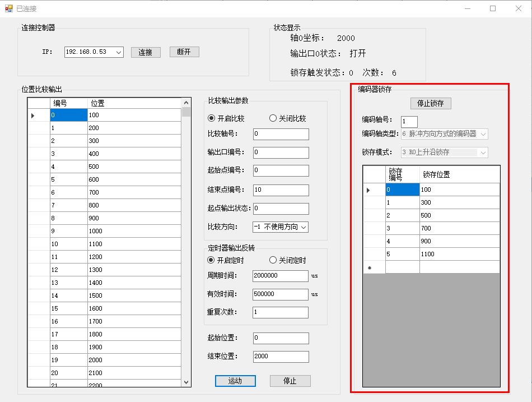Image resolution: width=532 pixels, height=402 pixels.
Task: Click the 编号 column header
Action: 69,103
